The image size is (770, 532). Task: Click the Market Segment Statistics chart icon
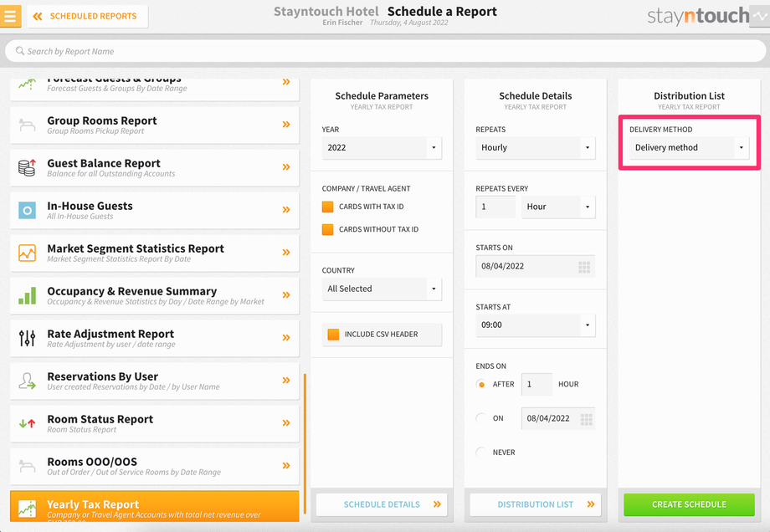click(27, 253)
